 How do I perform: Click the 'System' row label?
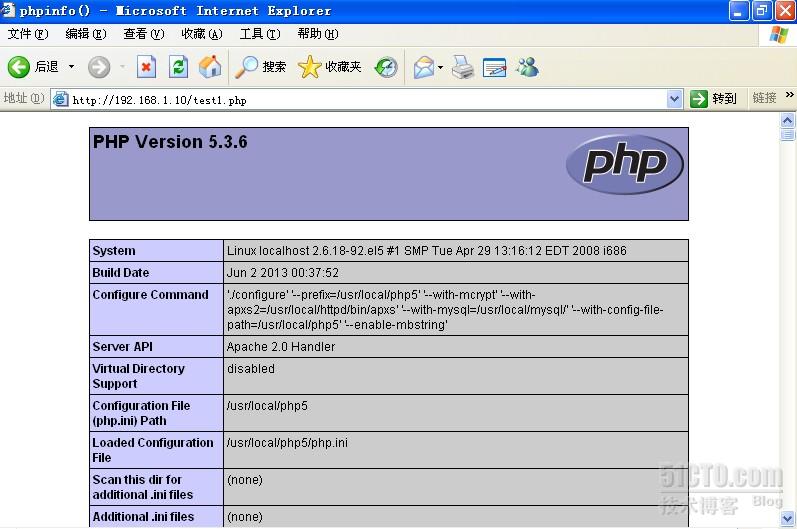click(x=114, y=251)
